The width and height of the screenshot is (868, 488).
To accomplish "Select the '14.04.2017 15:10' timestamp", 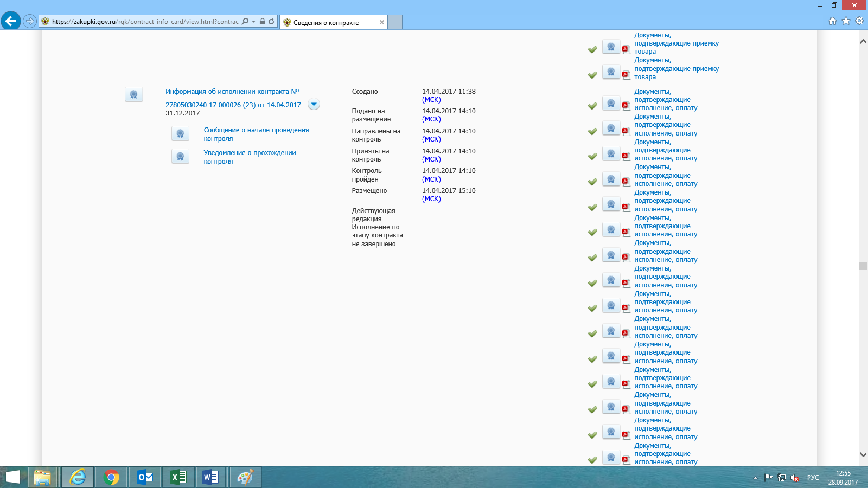I will click(449, 191).
